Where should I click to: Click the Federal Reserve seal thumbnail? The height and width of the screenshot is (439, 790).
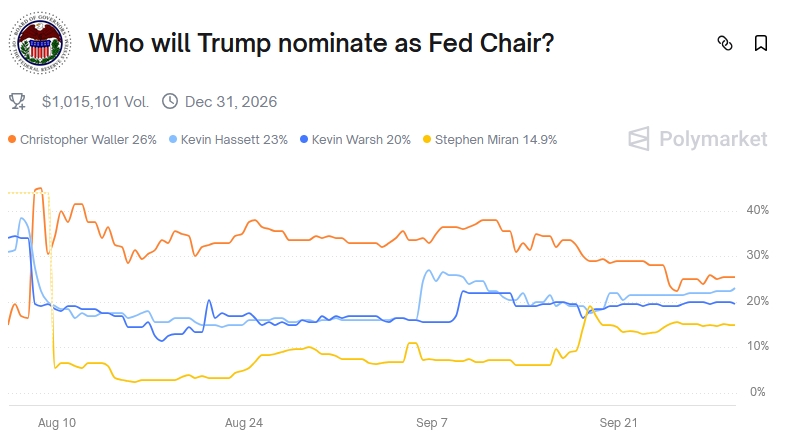40,44
